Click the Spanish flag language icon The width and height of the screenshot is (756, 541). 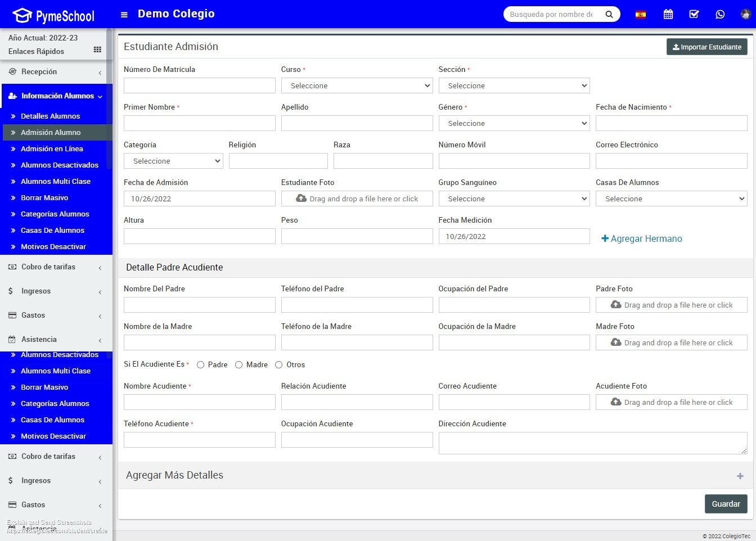coord(641,15)
